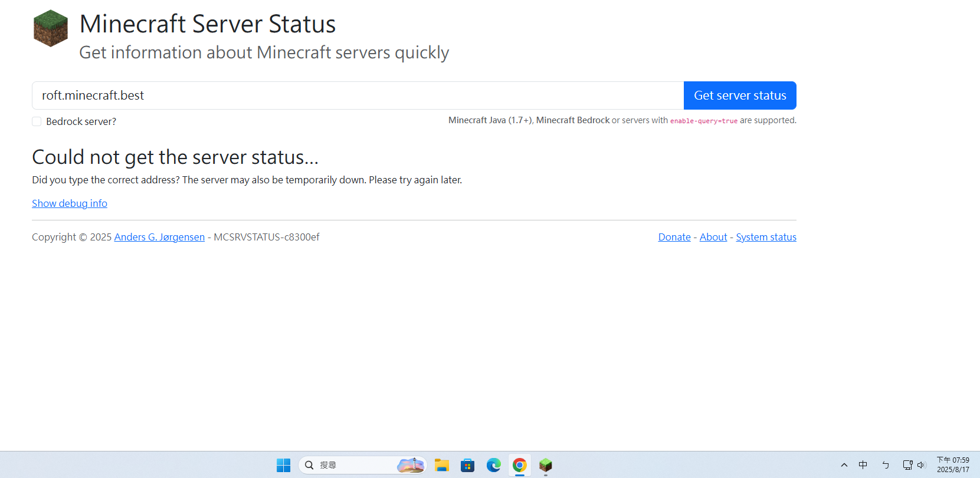Click the server address input field
The width and height of the screenshot is (980, 478).
click(x=358, y=95)
